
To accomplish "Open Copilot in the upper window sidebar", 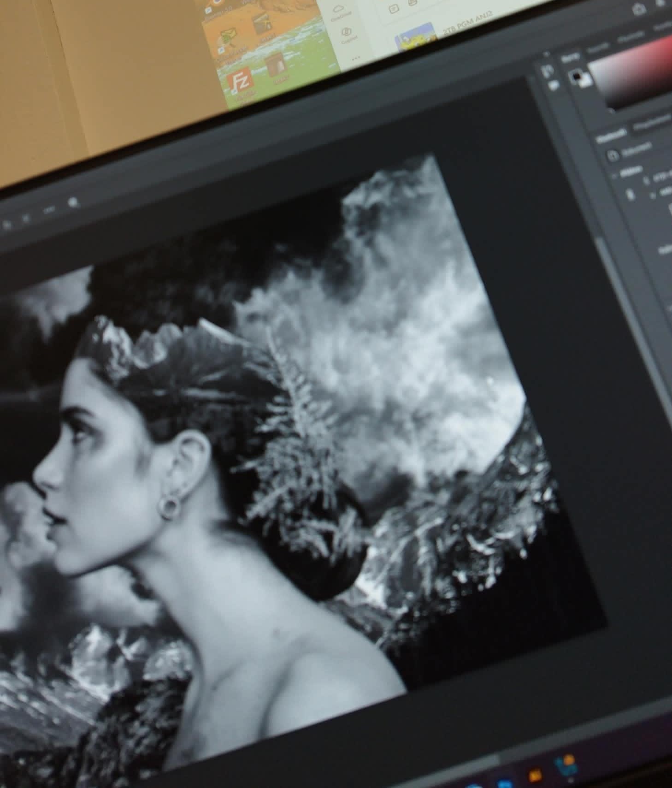I will (347, 36).
